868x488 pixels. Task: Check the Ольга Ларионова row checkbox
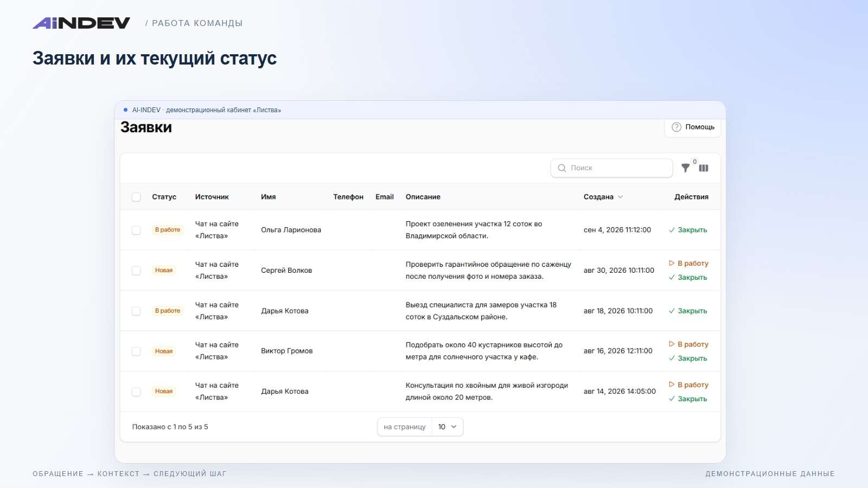[136, 230]
